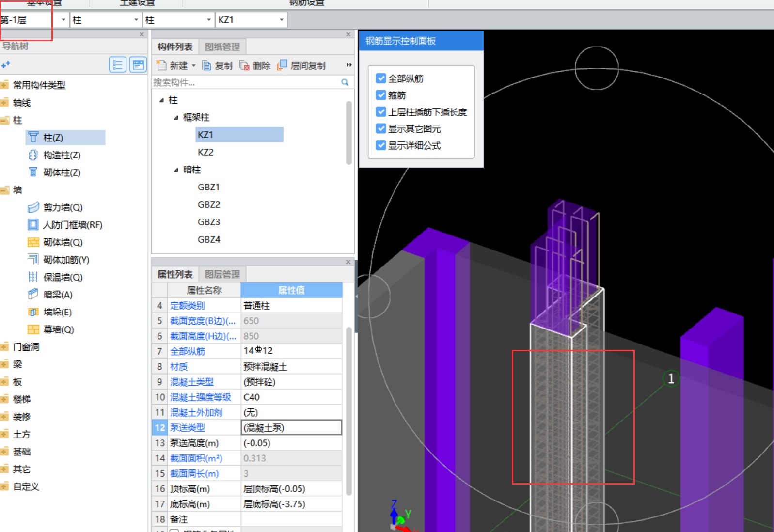Click the 定额类别 property link

coord(188,306)
